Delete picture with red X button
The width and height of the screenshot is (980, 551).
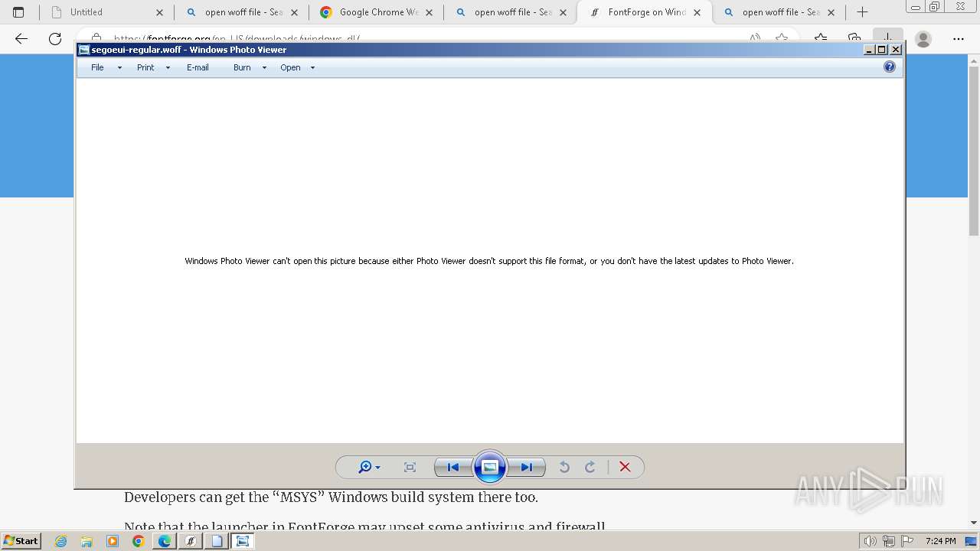point(625,468)
